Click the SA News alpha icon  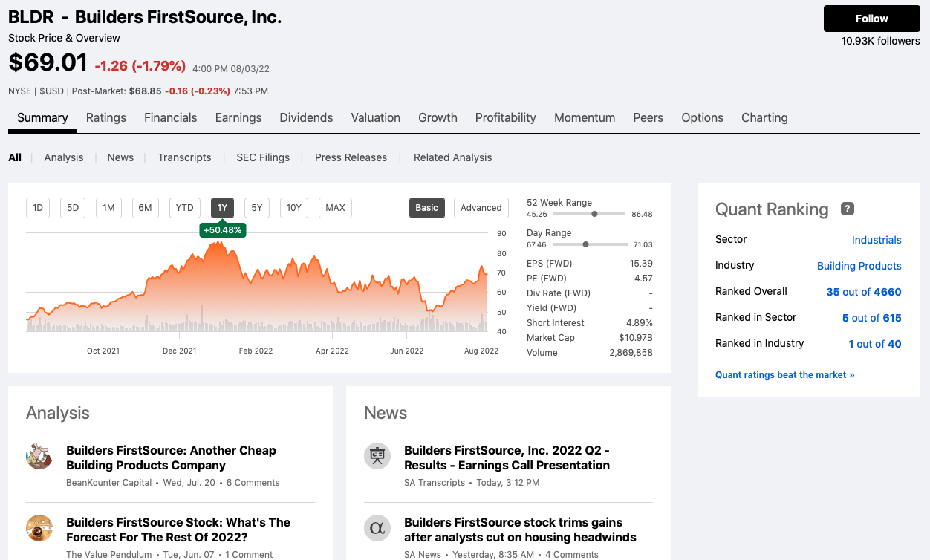coord(377,528)
